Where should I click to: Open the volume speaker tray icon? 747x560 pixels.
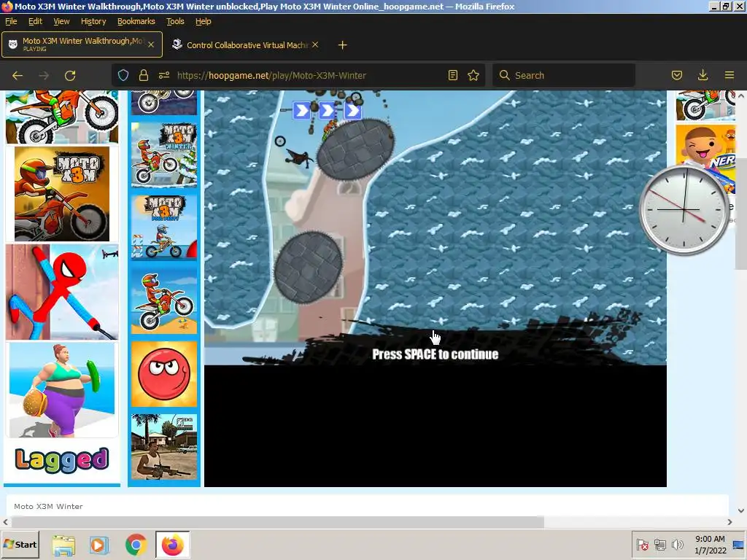pyautogui.click(x=676, y=545)
